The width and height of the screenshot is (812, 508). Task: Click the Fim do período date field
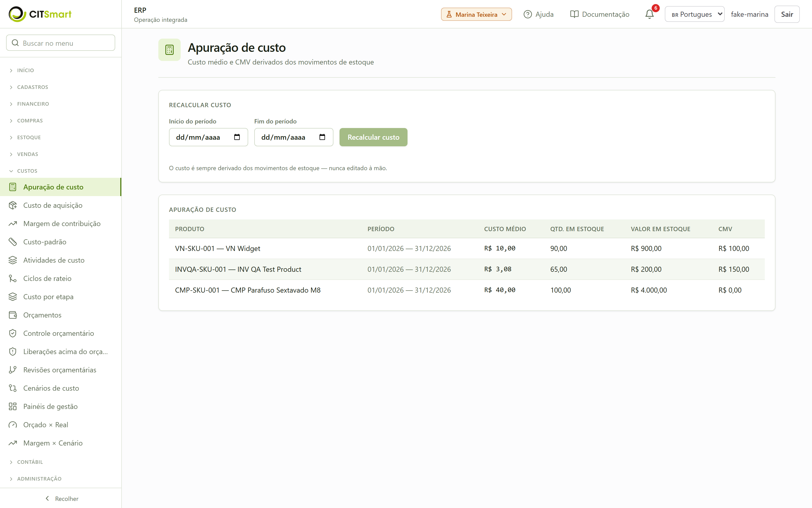point(294,137)
